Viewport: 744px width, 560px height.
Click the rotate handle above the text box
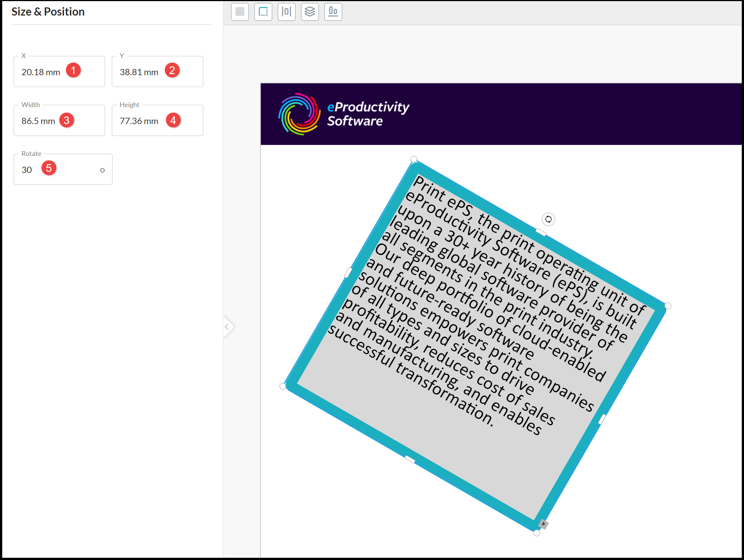[548, 219]
